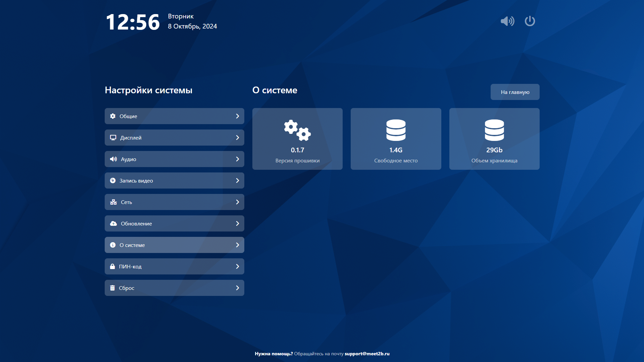Click the trash icon beside Сброс
This screenshot has height=362, width=644.
click(x=112, y=288)
